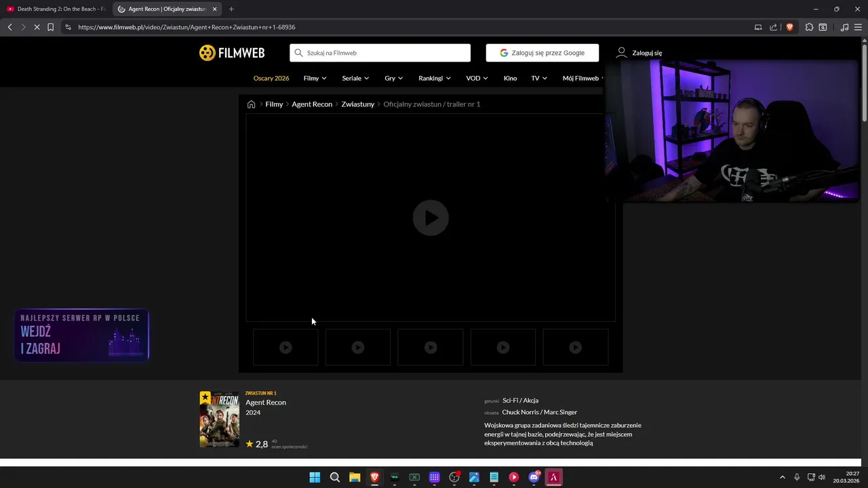
Task: Open the media control music note icon
Action: (x=844, y=27)
